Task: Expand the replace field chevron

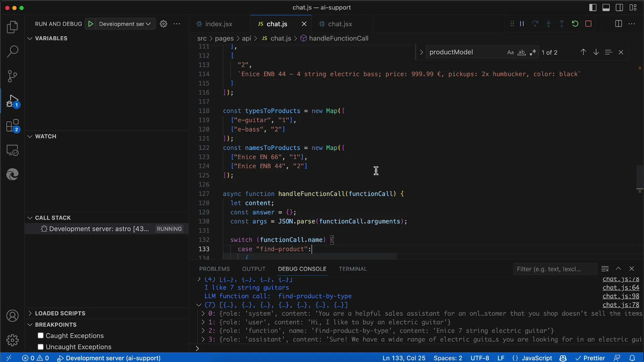Action: (x=421, y=52)
